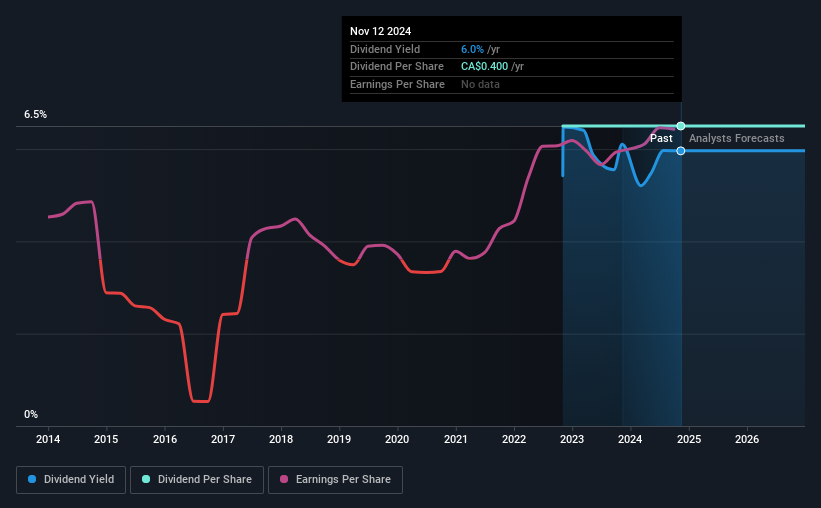Click the No data earnings value

point(480,84)
